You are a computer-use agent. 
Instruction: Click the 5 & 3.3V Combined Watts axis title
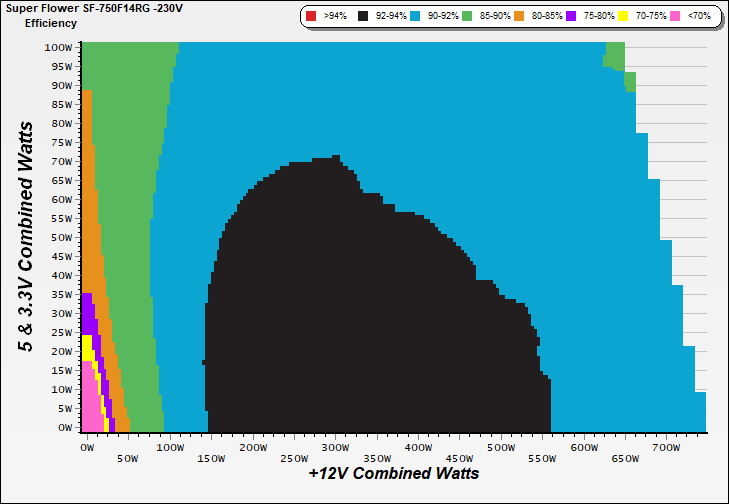(x=27, y=236)
